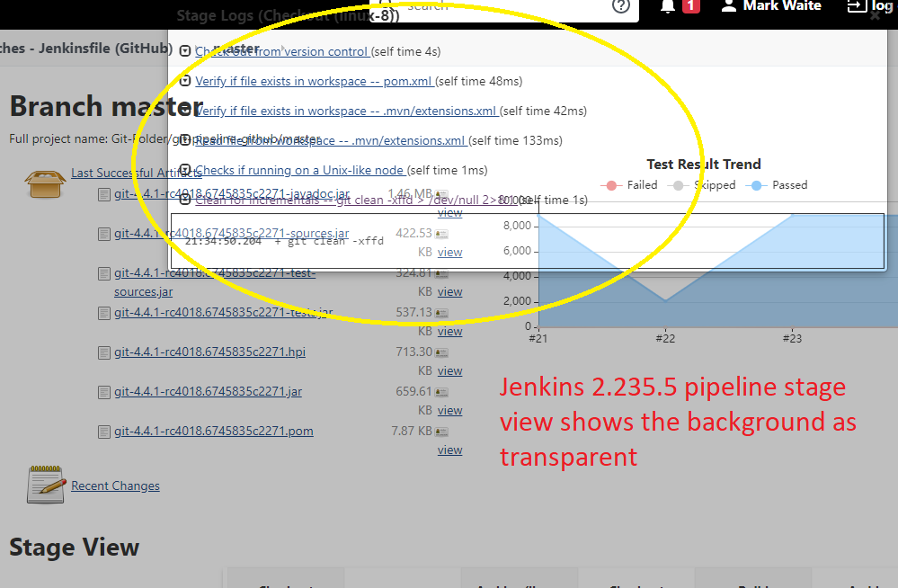The width and height of the screenshot is (898, 588).
Task: Collapse the 'Clean for incrementals' step log
Action: (185, 200)
